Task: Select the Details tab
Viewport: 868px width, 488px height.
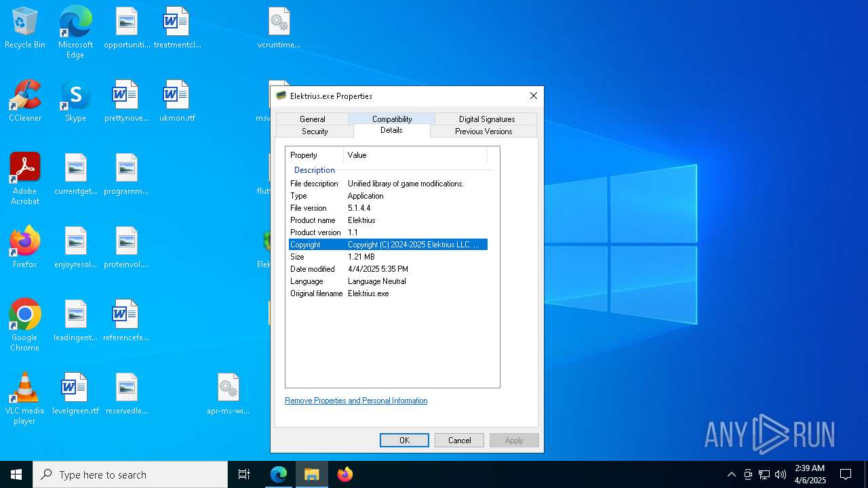Action: pos(391,130)
